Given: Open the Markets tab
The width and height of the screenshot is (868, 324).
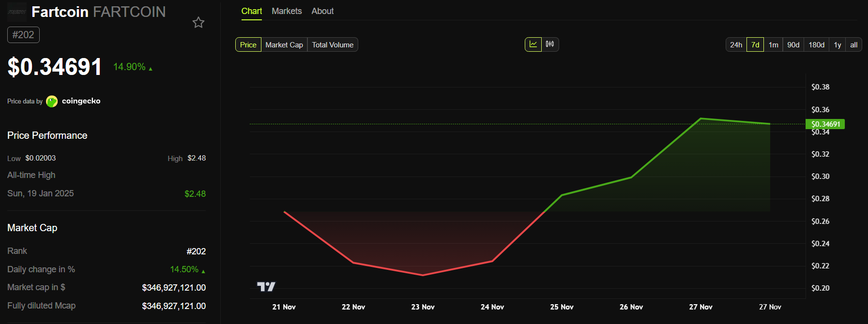Looking at the screenshot, I should click(x=287, y=11).
